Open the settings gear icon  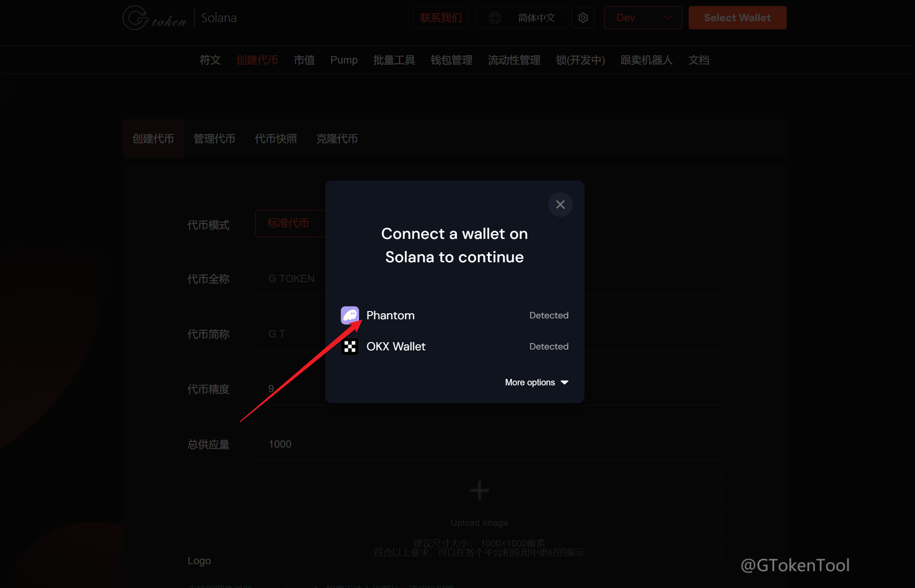[x=583, y=18]
